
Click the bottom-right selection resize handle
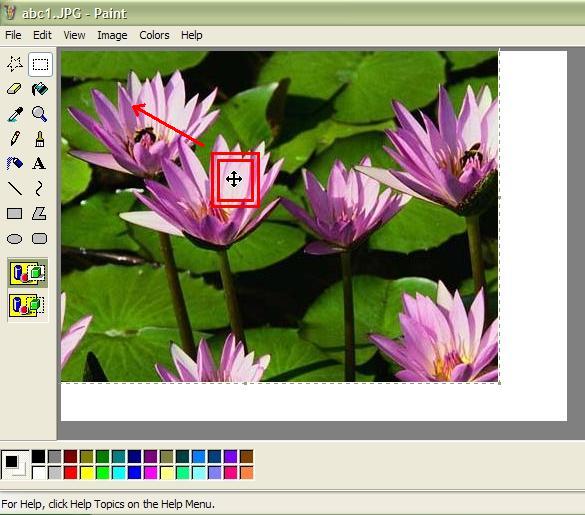[500, 383]
